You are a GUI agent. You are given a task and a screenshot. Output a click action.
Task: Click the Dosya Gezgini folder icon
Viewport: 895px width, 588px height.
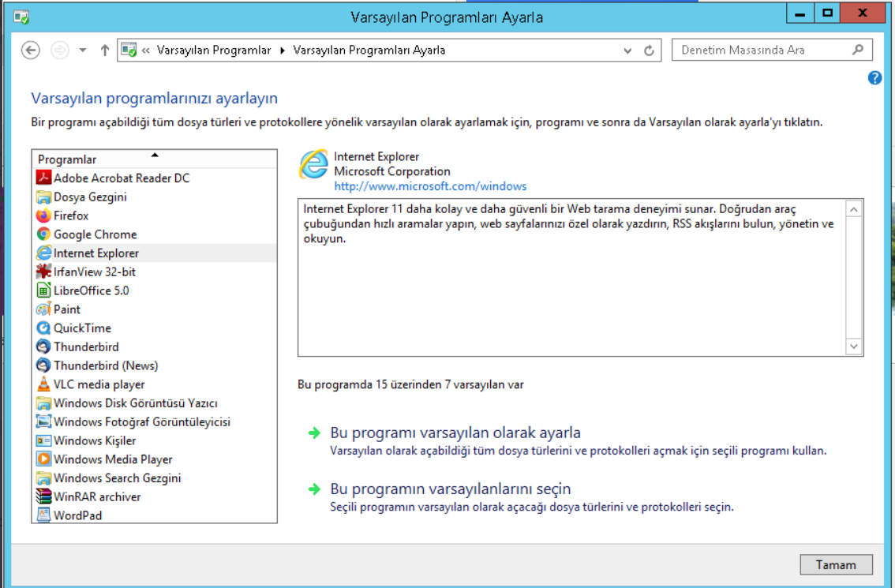tap(43, 197)
